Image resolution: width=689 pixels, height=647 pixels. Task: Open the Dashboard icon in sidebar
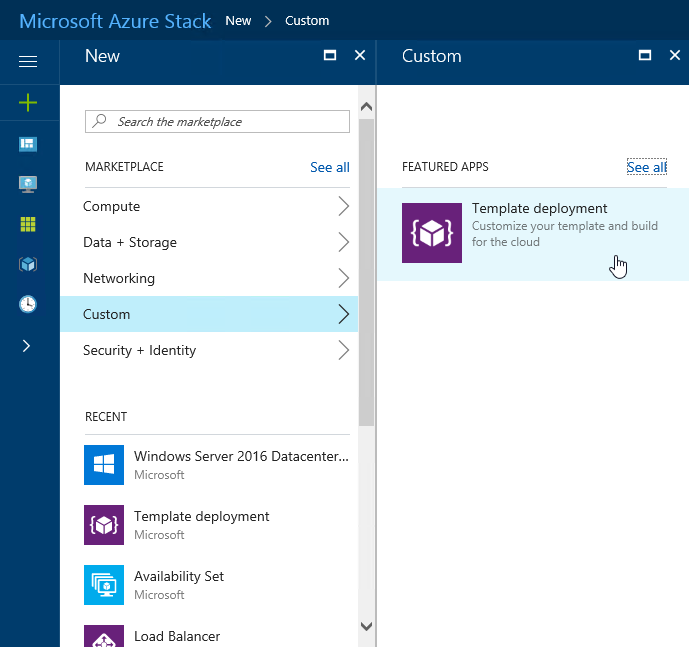click(x=28, y=144)
